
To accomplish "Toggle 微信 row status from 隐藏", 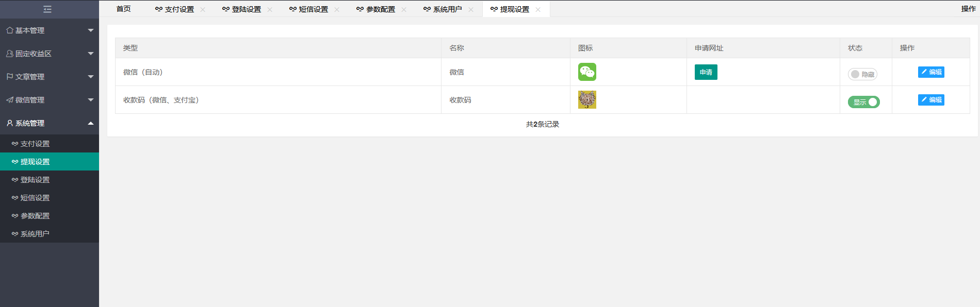I will (862, 74).
